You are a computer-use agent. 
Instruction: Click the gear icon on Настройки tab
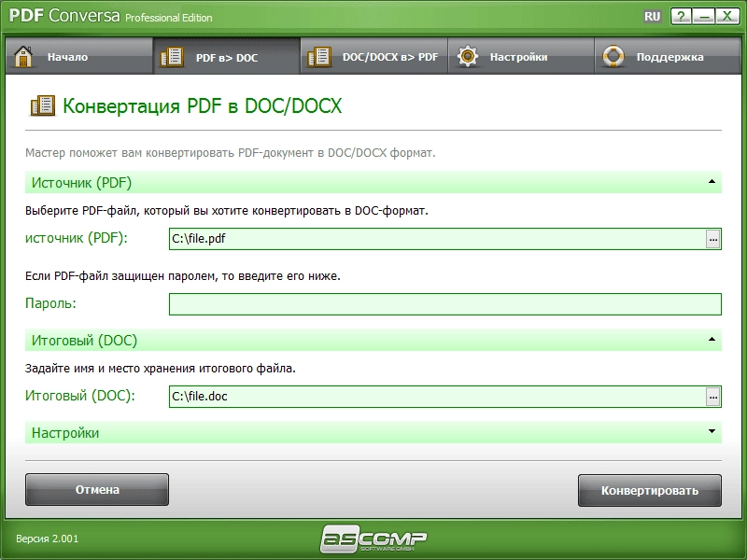pos(468,56)
